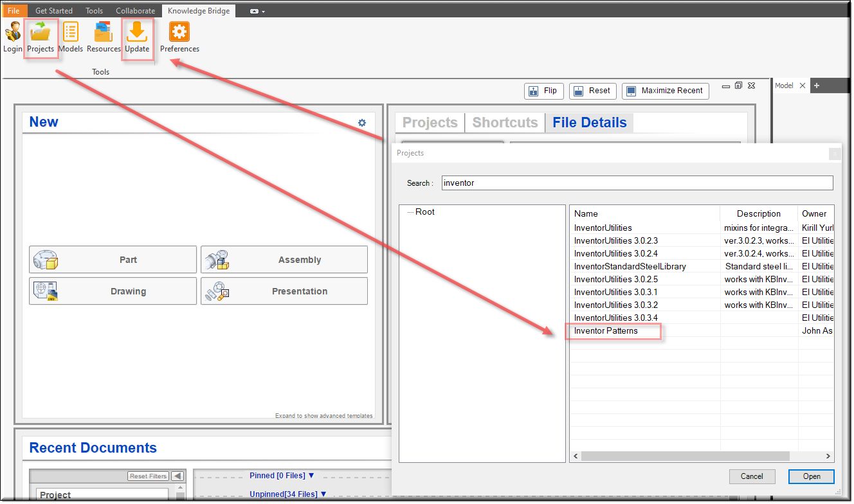Viewport: 854px width, 504px height.
Task: Switch to the Shortcuts panel tab
Action: (505, 123)
